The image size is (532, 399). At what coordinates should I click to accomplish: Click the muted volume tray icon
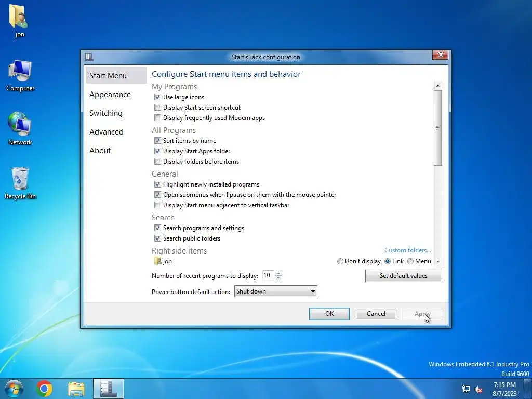(x=478, y=389)
